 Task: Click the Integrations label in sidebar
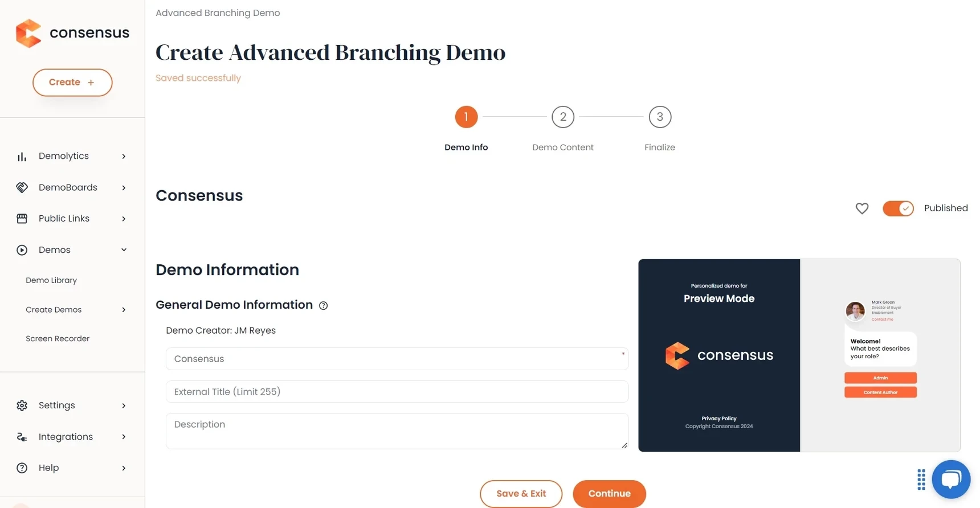(66, 437)
